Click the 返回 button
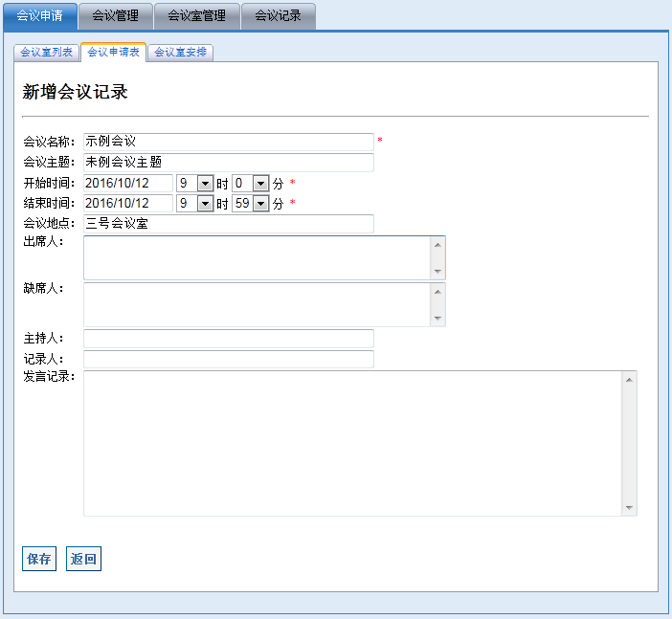672x619 pixels. [83, 559]
